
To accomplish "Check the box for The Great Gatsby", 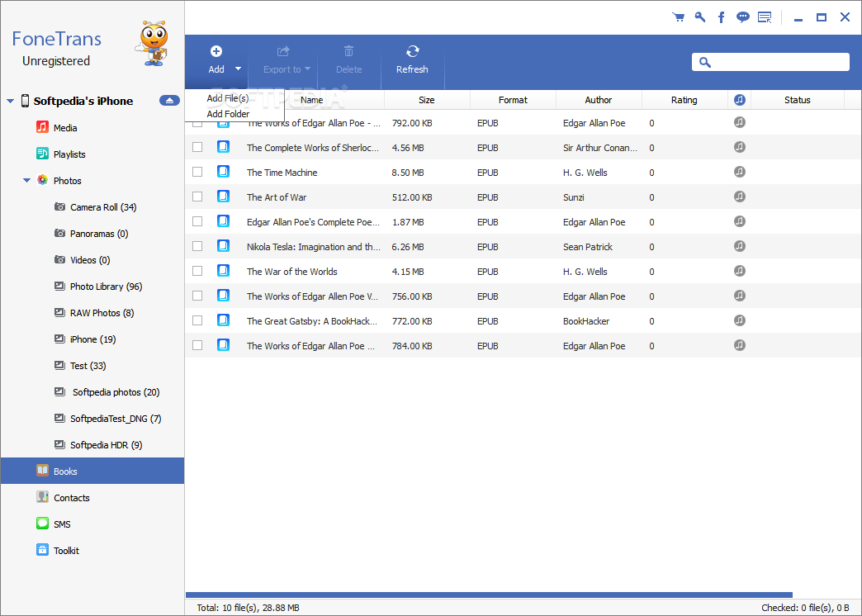I will [197, 320].
